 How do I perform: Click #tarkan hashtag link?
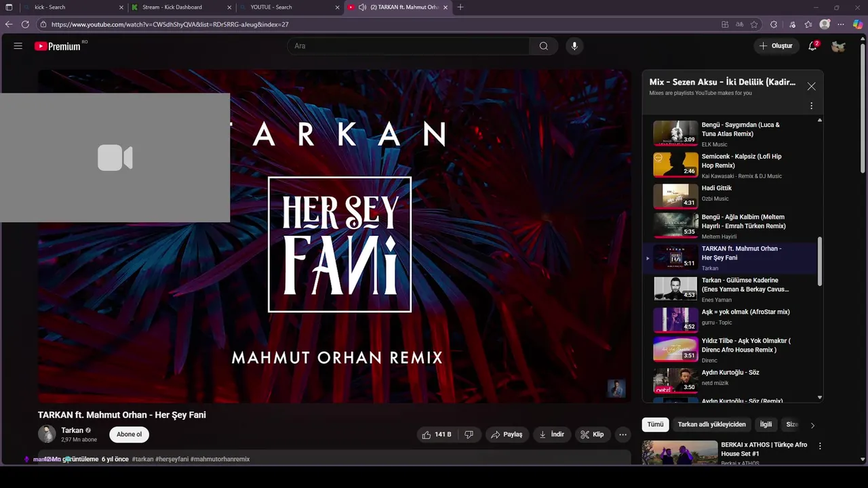[142, 459]
